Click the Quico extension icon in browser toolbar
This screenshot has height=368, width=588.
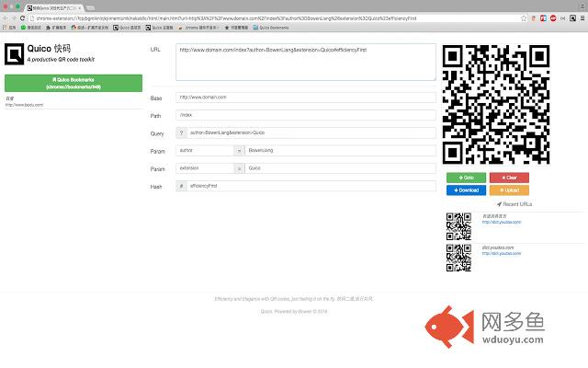click(572, 18)
